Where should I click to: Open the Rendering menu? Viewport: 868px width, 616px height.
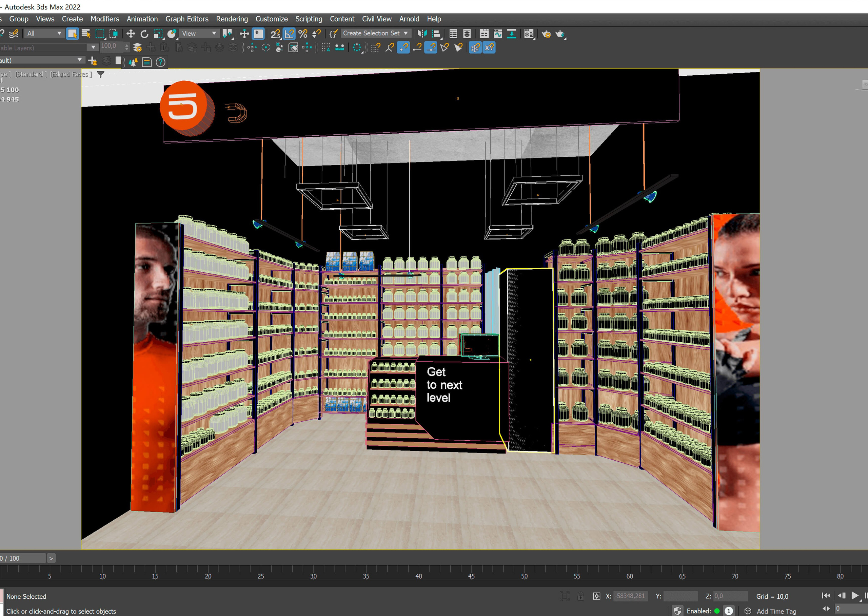click(232, 19)
